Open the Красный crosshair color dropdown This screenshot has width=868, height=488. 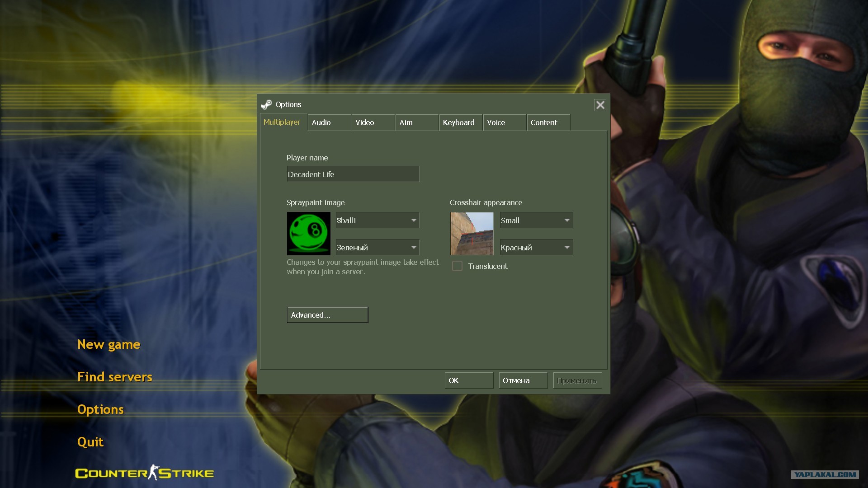[536, 247]
